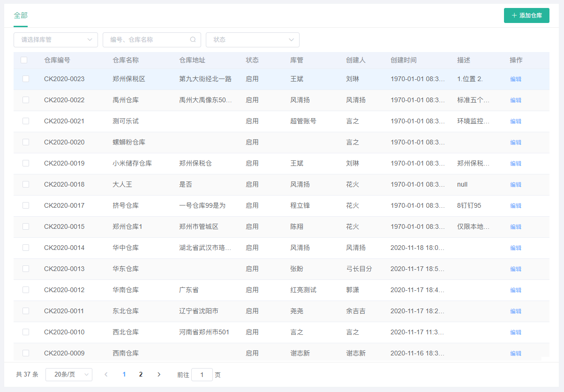Check the CK2020-0023 row checkbox
The height and width of the screenshot is (392, 564).
(26, 79)
